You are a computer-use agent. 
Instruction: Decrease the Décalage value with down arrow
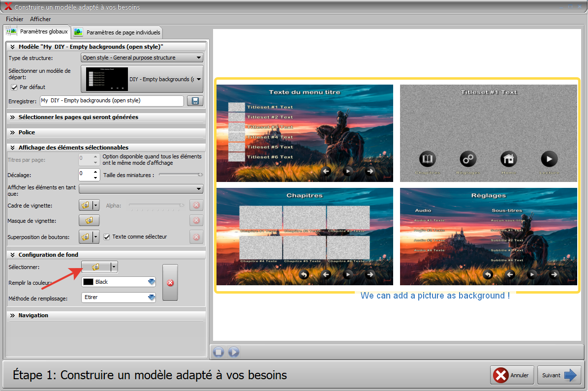(95, 178)
